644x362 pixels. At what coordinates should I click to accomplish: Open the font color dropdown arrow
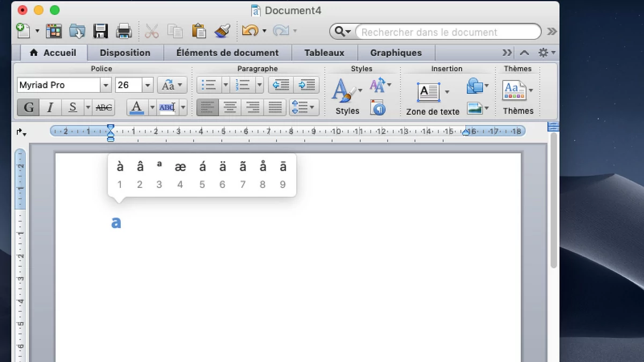[x=152, y=107]
